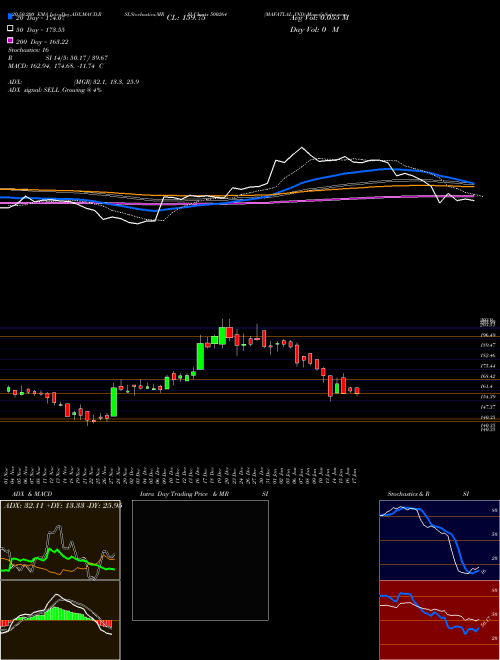Click the 196.49 price axis label
This screenshot has height=660, width=500.
point(487,335)
